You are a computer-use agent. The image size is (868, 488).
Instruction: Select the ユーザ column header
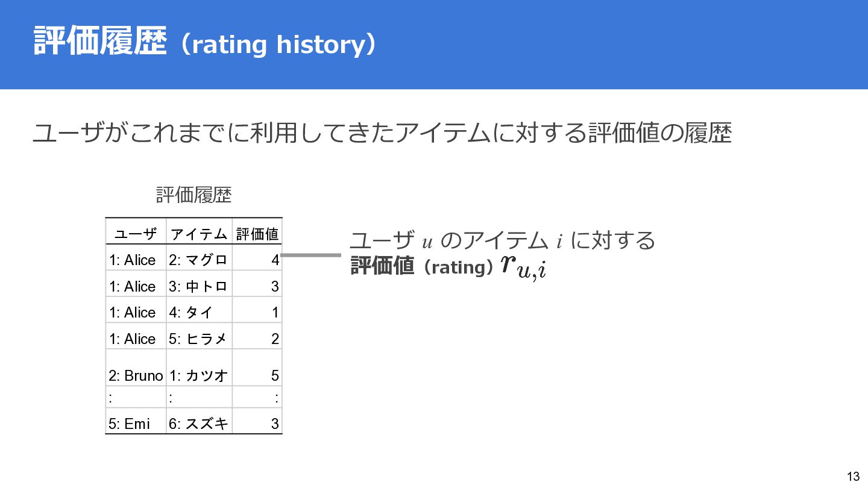[136, 234]
